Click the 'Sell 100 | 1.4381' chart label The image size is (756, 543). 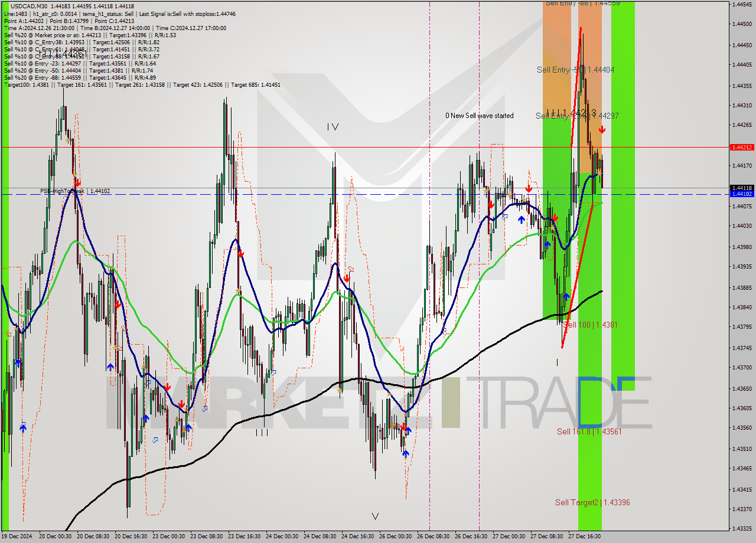coord(590,325)
